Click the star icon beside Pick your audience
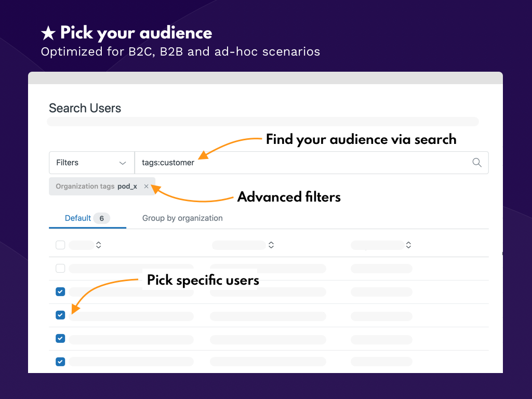This screenshot has width=532, height=399. (x=48, y=34)
